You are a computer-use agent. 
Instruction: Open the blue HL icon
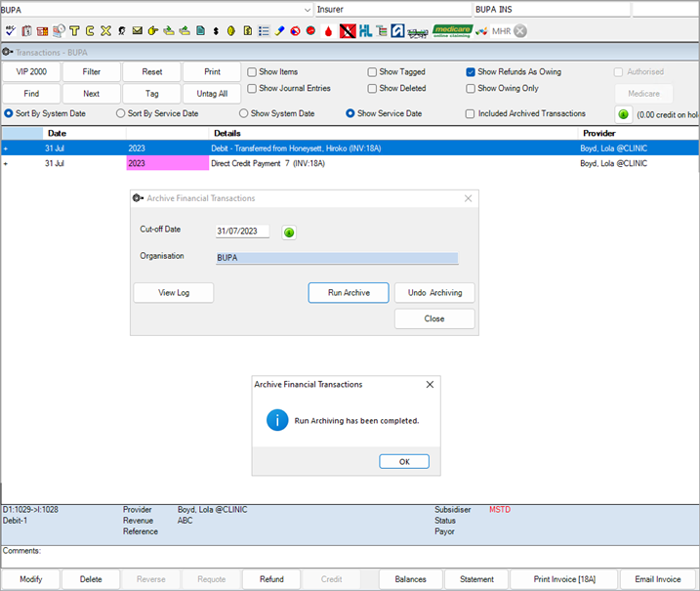tap(366, 31)
